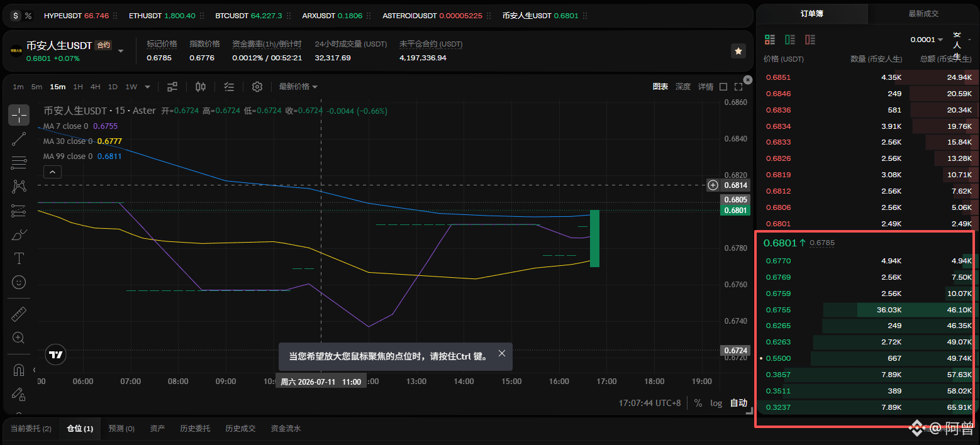980x445 pixels.
Task: Select BTCUSDT in the ticker bar
Action: tap(248, 15)
